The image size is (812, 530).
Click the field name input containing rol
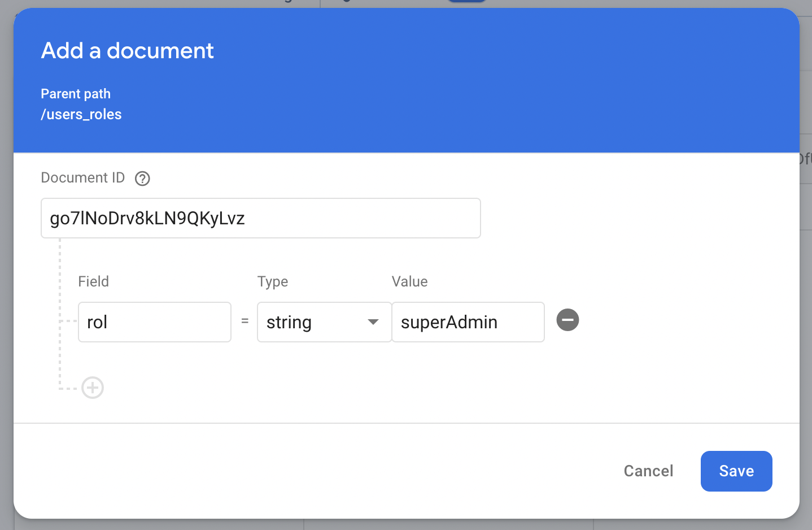(x=154, y=322)
